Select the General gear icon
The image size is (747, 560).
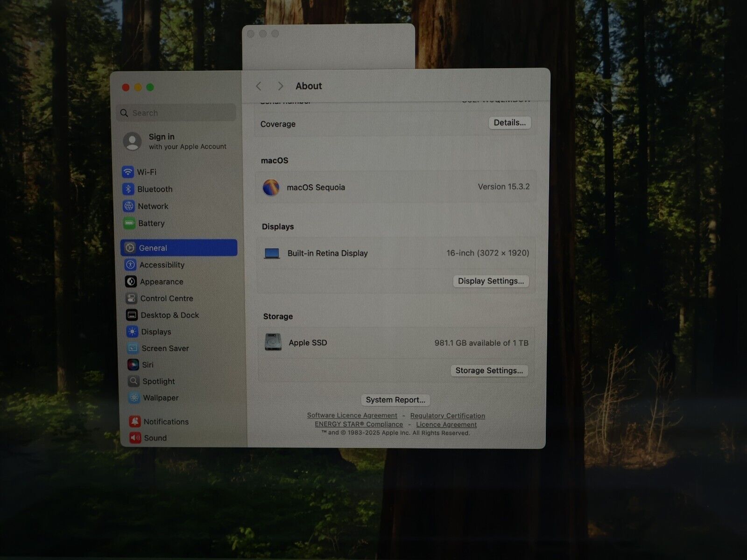click(x=130, y=248)
